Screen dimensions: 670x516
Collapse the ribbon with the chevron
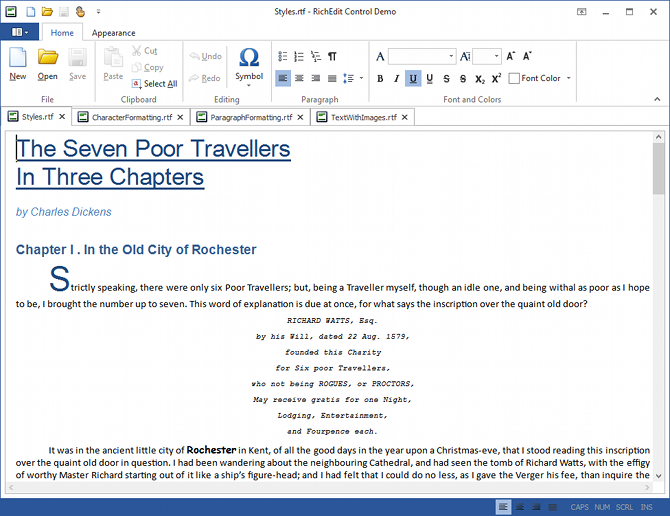(x=657, y=99)
